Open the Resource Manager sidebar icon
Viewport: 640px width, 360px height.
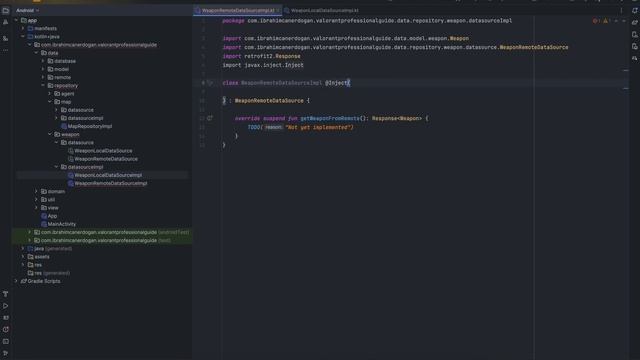pos(5,23)
